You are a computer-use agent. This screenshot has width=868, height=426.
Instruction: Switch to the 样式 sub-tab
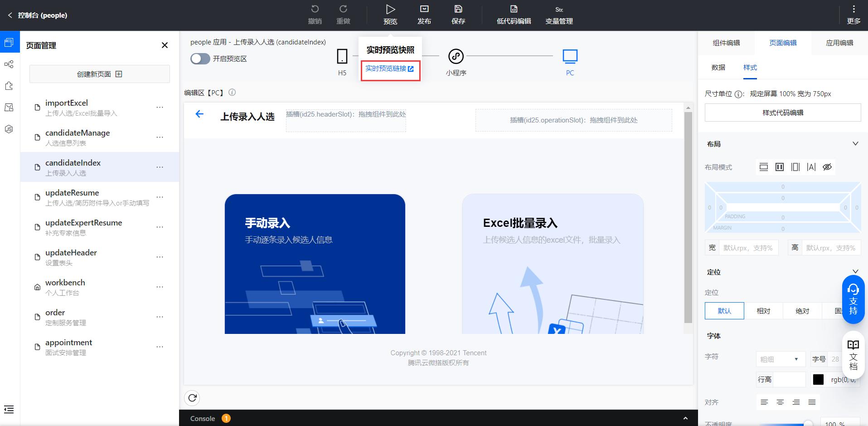tap(750, 67)
